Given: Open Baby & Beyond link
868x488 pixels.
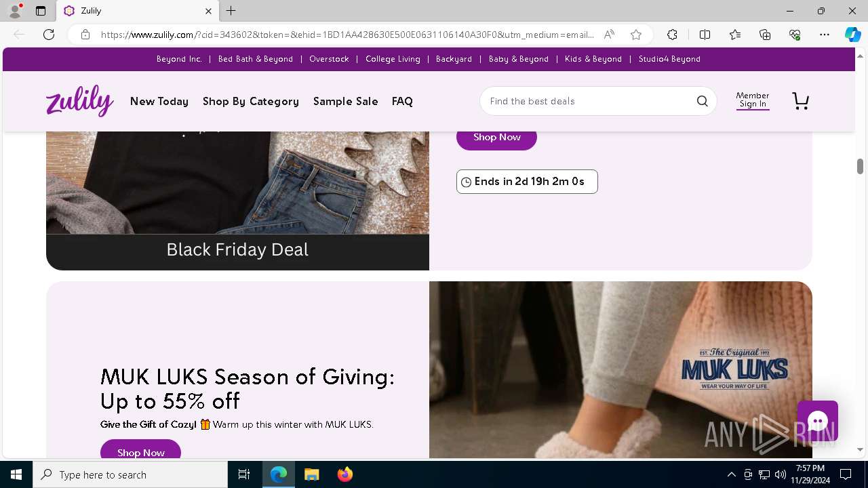Looking at the screenshot, I should pyautogui.click(x=519, y=59).
